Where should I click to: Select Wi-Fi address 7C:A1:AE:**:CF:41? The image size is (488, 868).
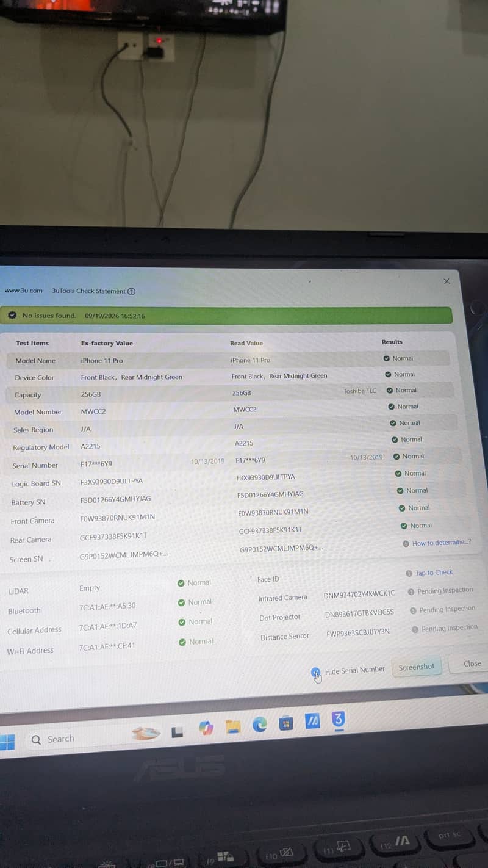point(107,646)
